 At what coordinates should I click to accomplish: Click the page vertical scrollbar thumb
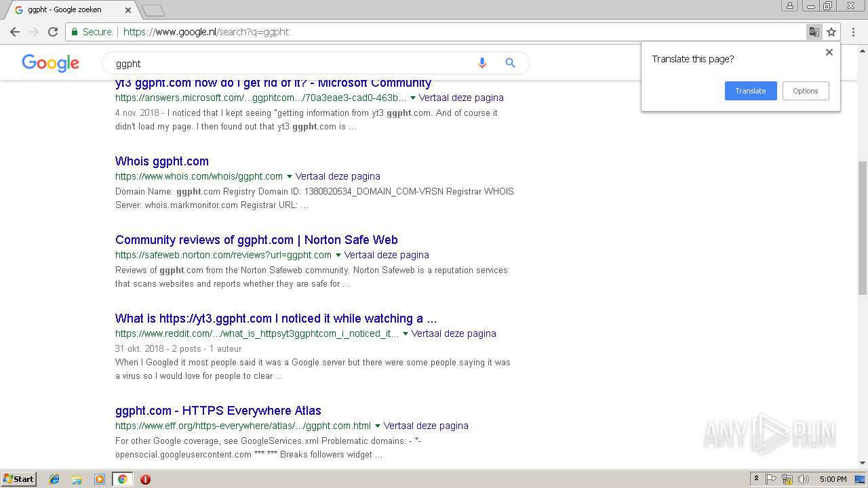coord(862,228)
